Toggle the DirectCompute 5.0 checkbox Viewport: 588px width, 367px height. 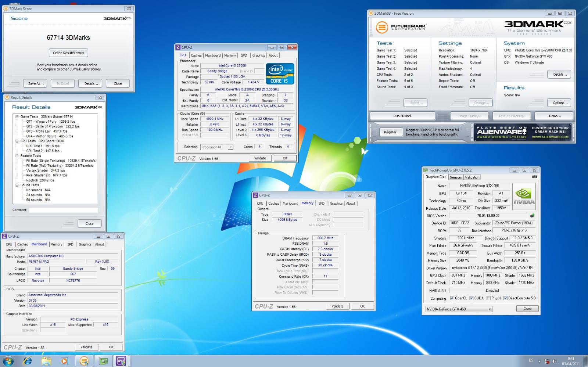point(505,298)
